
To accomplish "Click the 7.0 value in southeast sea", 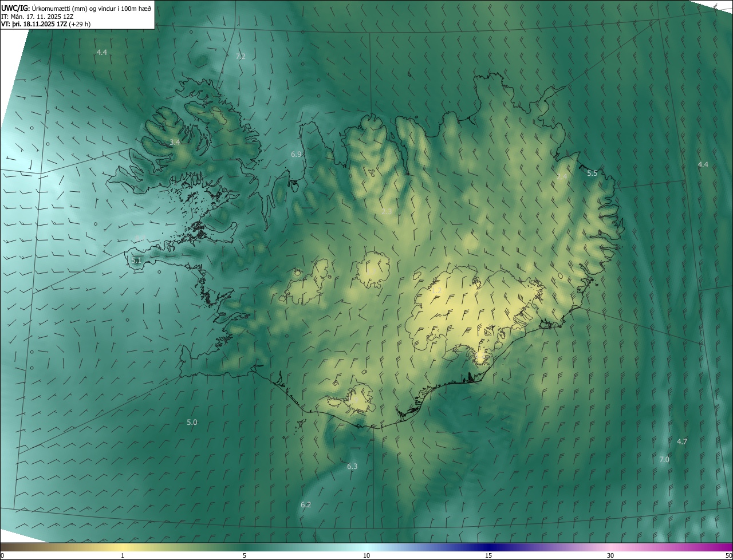I will point(664,459).
